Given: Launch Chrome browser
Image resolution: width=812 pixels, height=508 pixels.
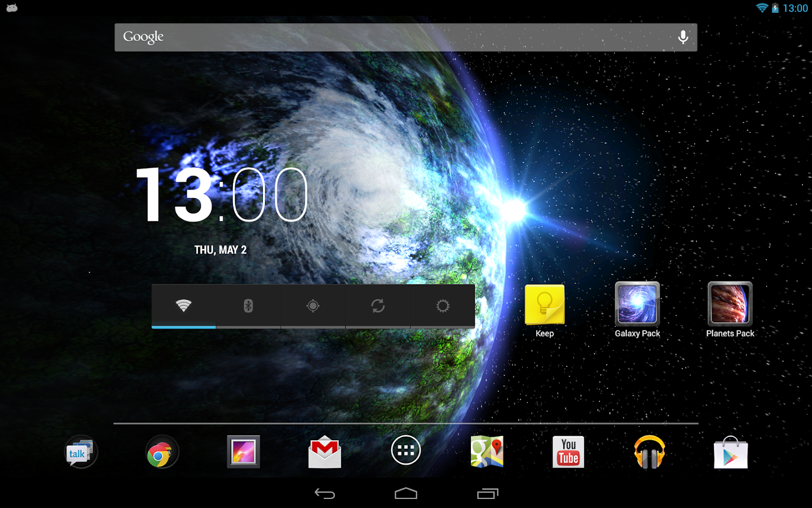Looking at the screenshot, I should [x=162, y=452].
